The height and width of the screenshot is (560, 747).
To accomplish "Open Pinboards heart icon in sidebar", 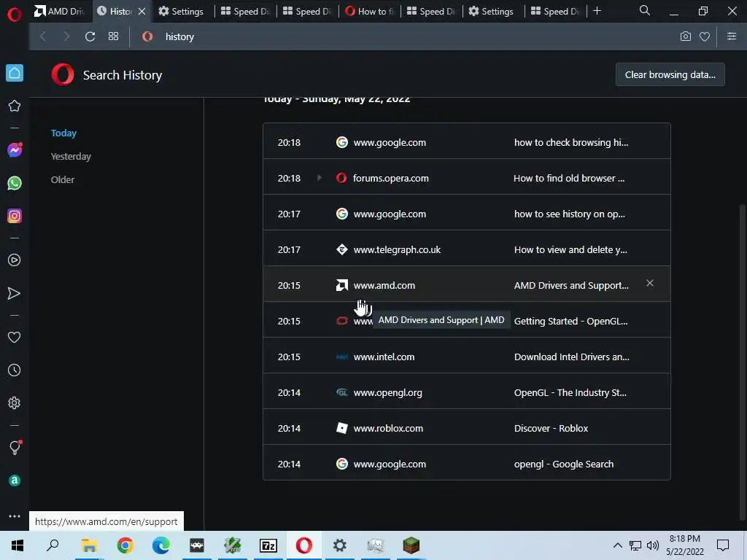I will (15, 337).
